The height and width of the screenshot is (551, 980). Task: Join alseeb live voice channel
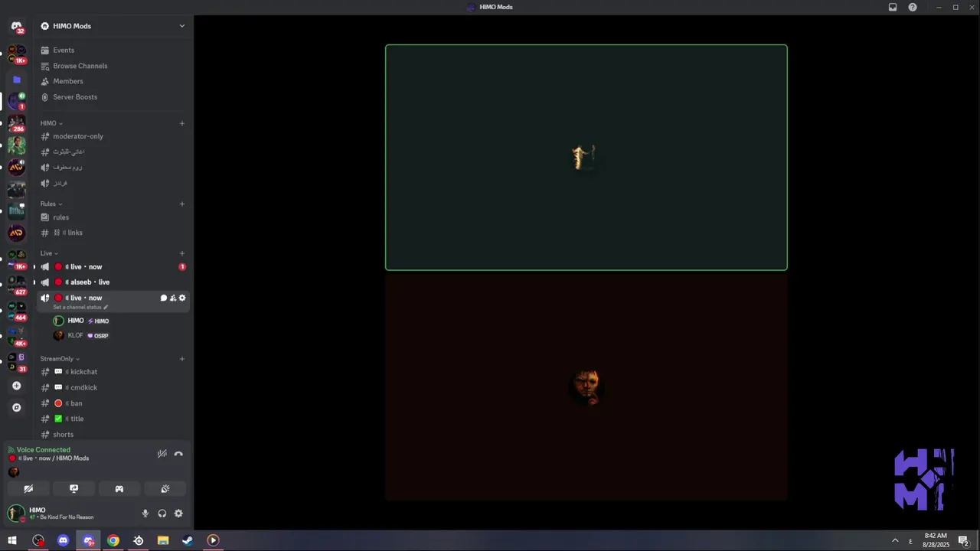pos(113,282)
